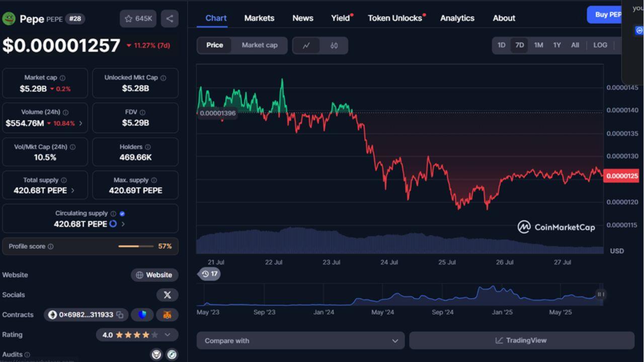Click the MetaMask fox icon
This screenshot has height=362, width=644.
(x=167, y=315)
